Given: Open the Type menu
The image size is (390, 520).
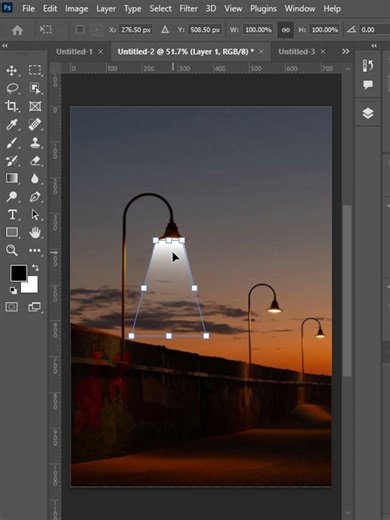Looking at the screenshot, I should (133, 9).
